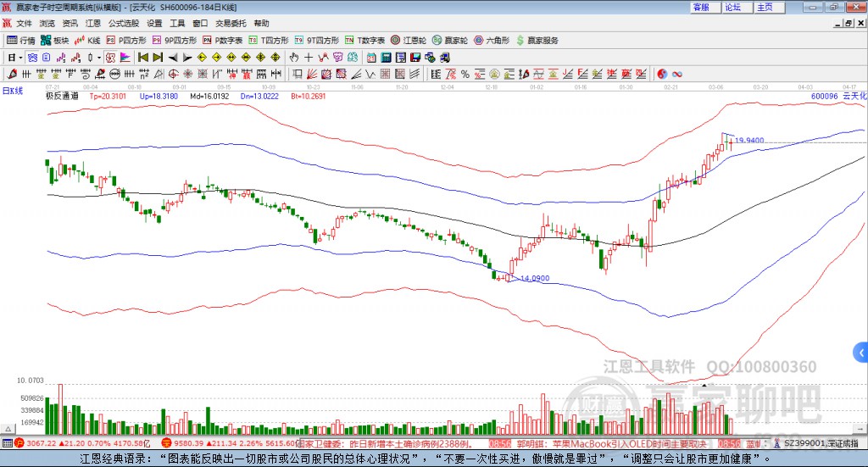Switch to the K线 candlestick chart

point(87,41)
